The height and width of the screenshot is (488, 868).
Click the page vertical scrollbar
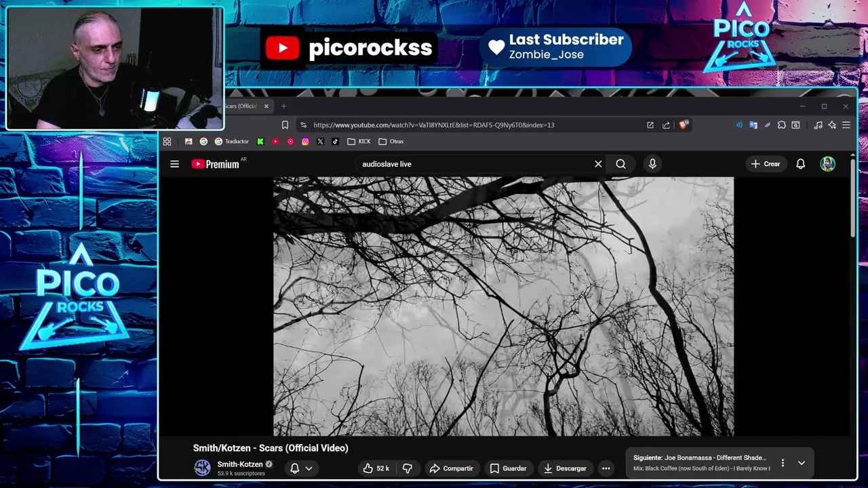click(853, 198)
